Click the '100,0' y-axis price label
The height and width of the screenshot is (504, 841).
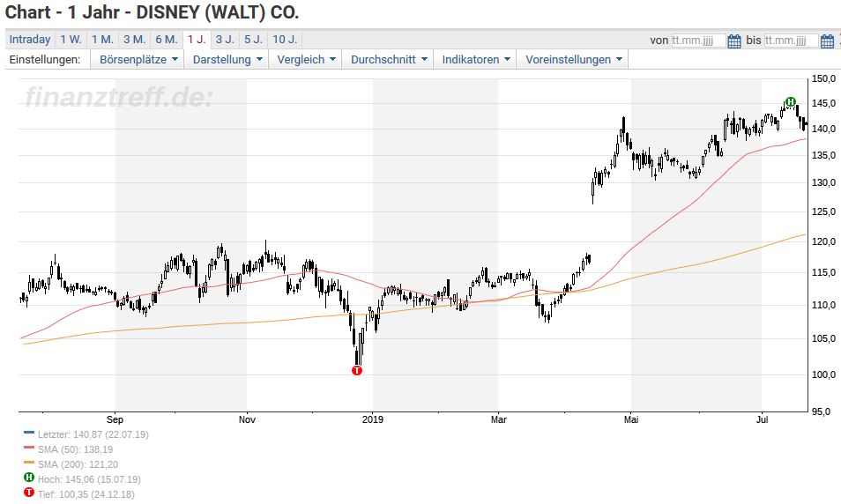(823, 374)
